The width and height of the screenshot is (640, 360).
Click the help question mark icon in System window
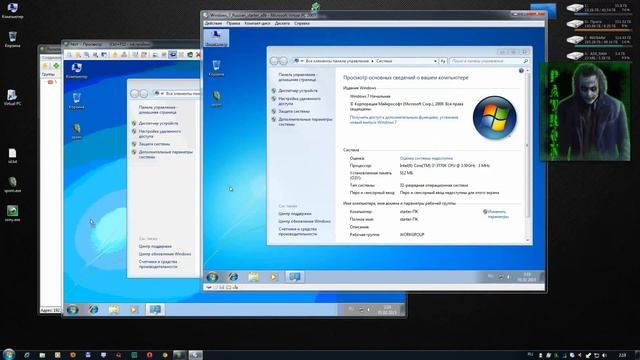point(521,71)
